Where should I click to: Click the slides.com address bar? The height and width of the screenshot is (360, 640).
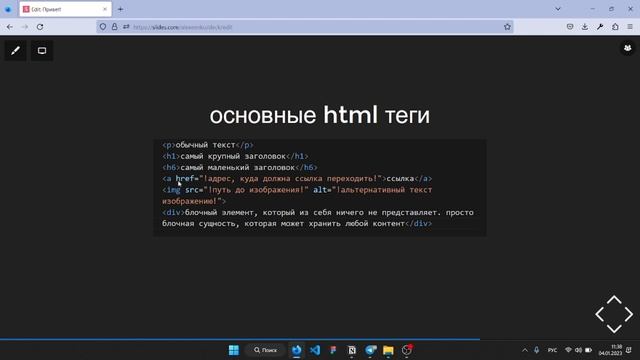(x=304, y=27)
